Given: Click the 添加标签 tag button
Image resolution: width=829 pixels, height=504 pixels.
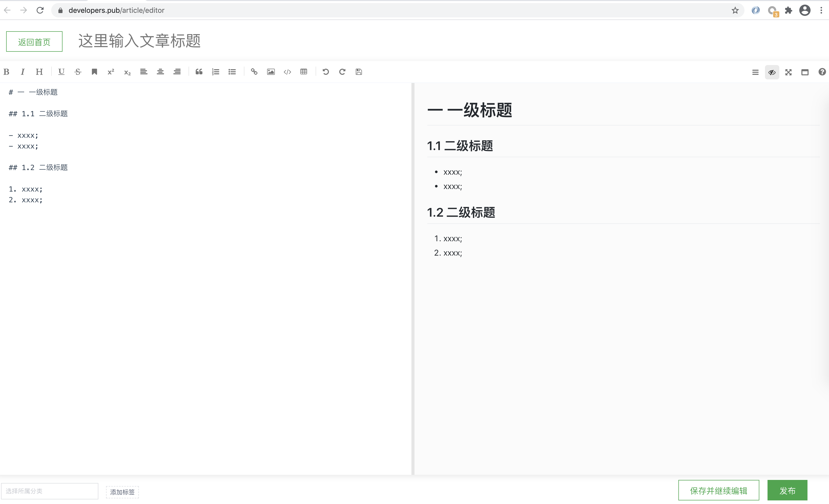Looking at the screenshot, I should (x=122, y=492).
